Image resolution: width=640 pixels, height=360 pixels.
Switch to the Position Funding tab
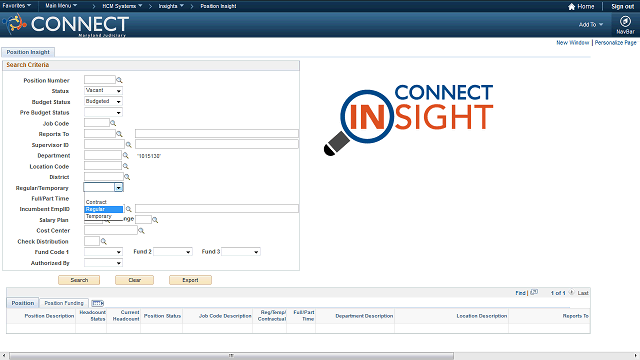[64, 303]
